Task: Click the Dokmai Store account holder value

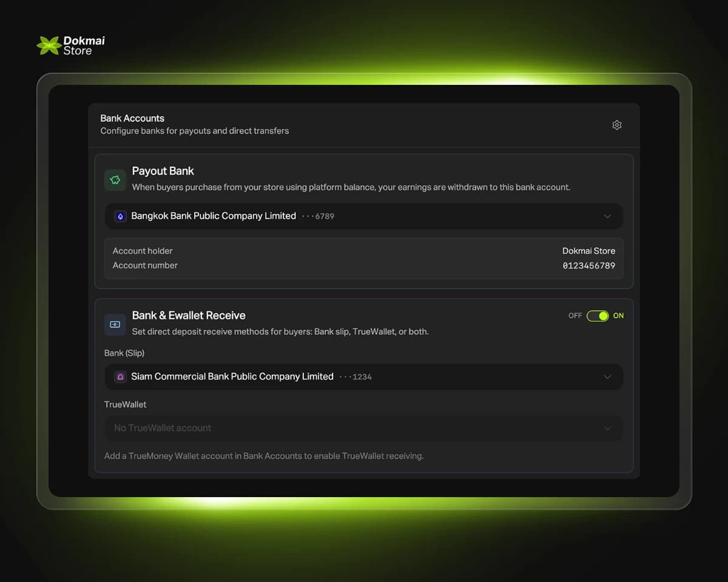Action: click(x=588, y=251)
